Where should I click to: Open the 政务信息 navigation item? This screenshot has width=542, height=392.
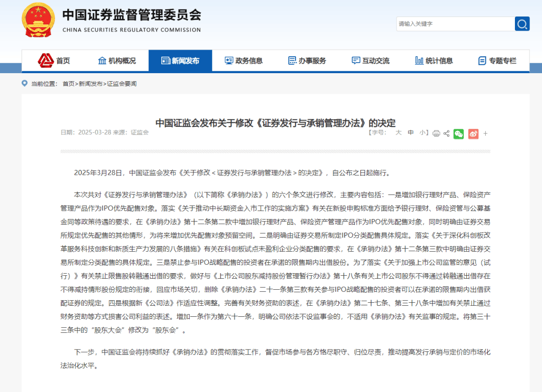coord(244,61)
